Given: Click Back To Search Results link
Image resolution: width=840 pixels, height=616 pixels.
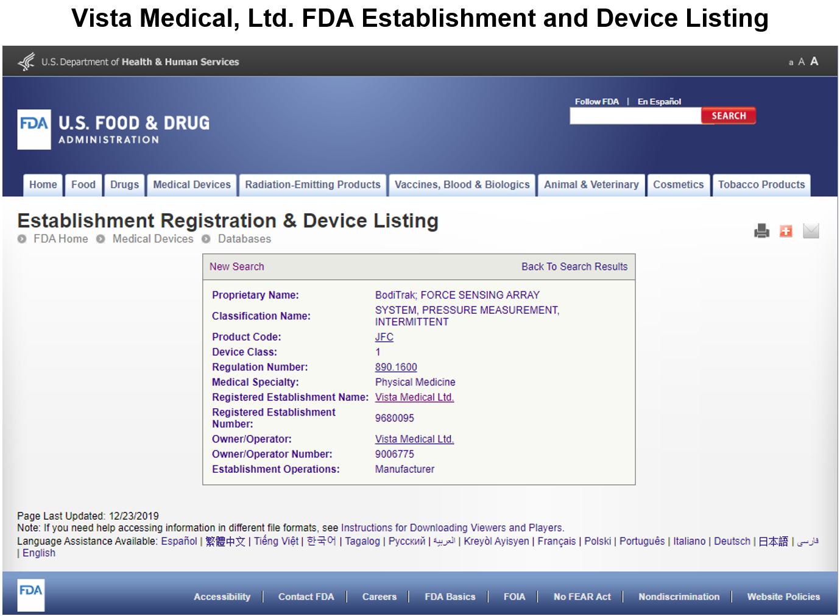Looking at the screenshot, I should tap(574, 267).
